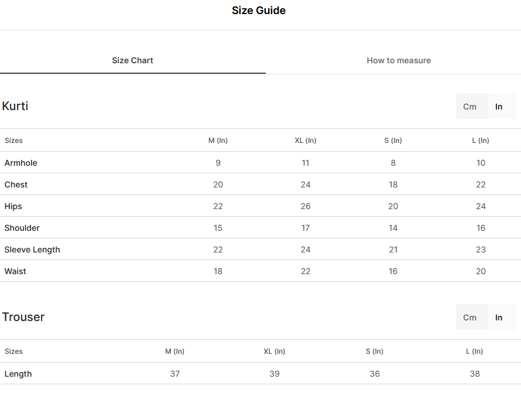Select the Hips row label

[x=13, y=206]
